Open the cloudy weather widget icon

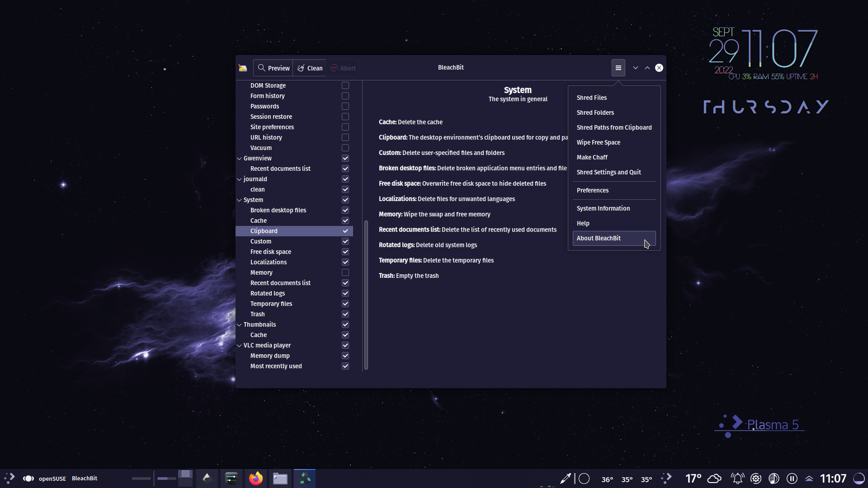pyautogui.click(x=714, y=479)
